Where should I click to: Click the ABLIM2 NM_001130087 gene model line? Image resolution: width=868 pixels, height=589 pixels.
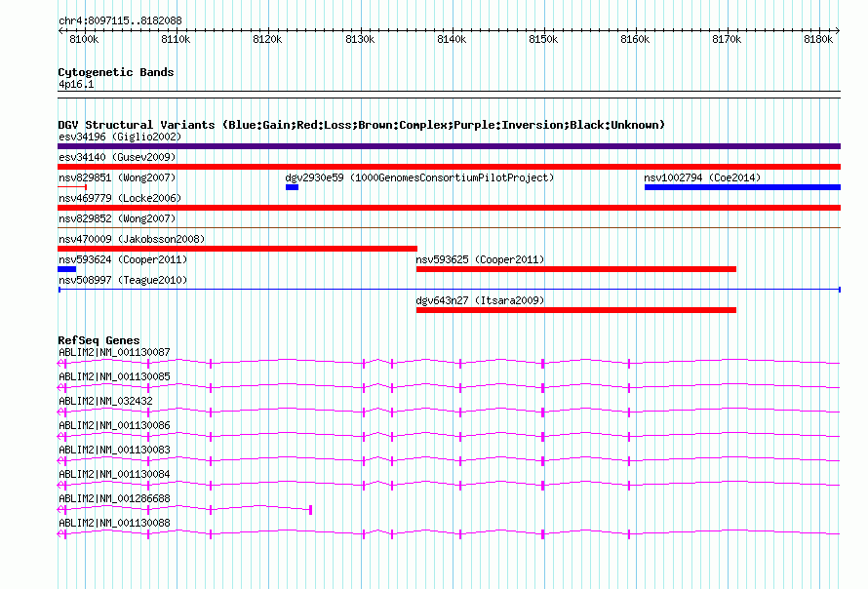pos(449,363)
